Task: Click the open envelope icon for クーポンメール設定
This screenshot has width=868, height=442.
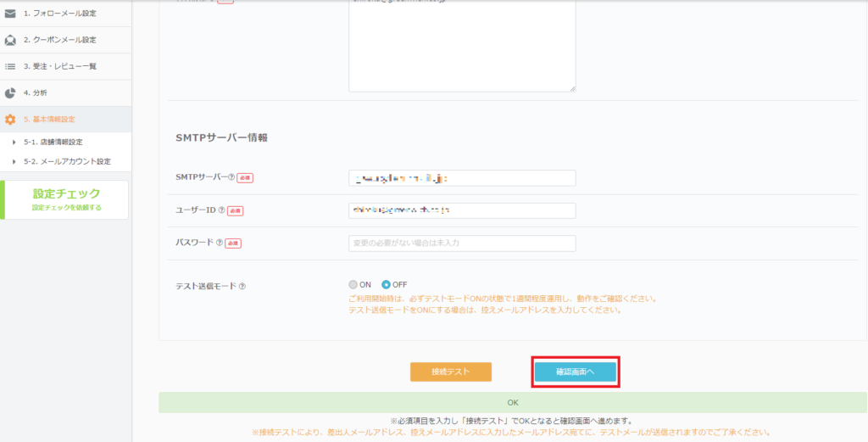Action: 10,40
